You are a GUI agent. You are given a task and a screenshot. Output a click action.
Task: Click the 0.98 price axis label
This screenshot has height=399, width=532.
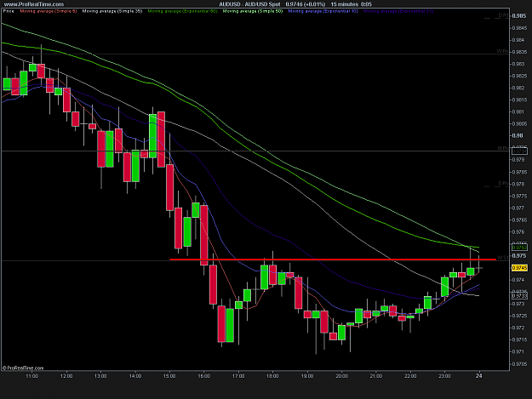[518, 135]
